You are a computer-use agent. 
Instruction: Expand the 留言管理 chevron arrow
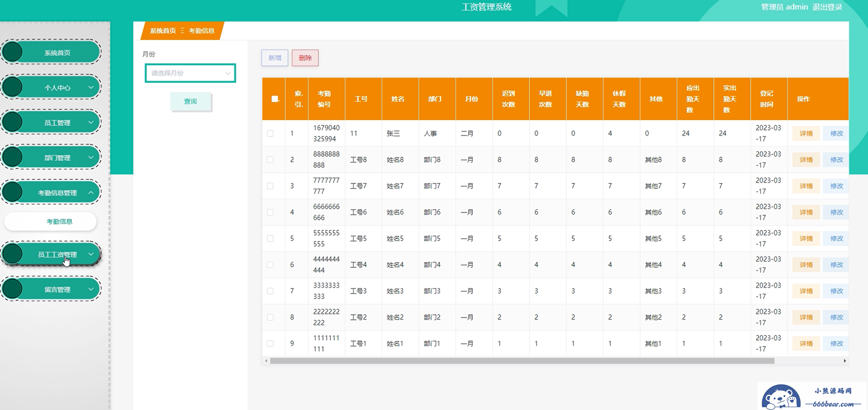pos(91,289)
